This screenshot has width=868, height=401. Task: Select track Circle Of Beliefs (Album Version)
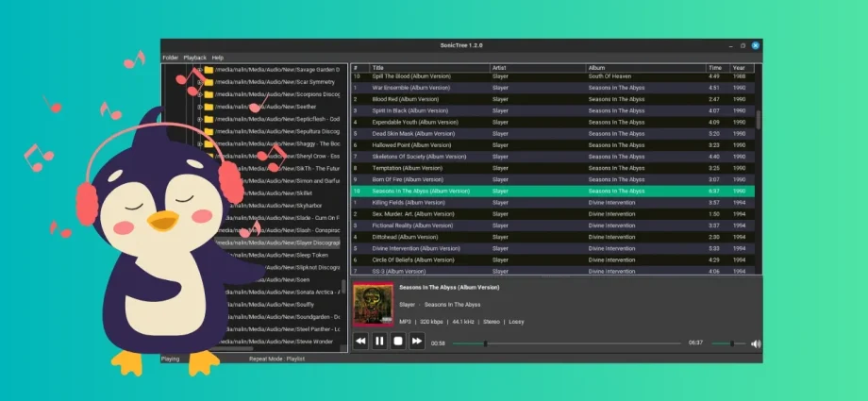pos(553,259)
